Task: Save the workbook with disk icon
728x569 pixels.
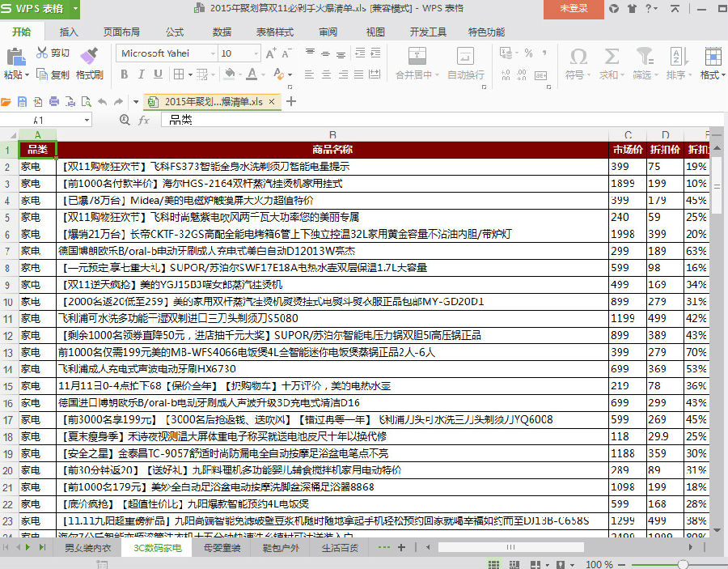Action: tap(22, 102)
